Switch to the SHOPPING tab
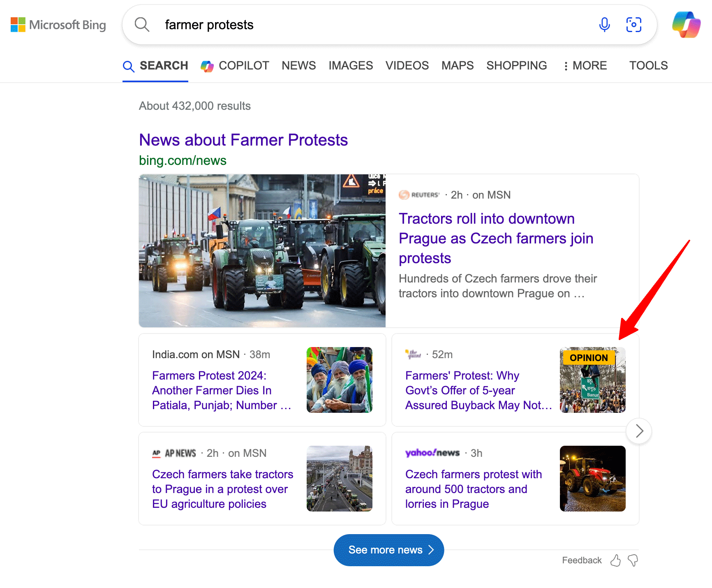 pyautogui.click(x=516, y=65)
